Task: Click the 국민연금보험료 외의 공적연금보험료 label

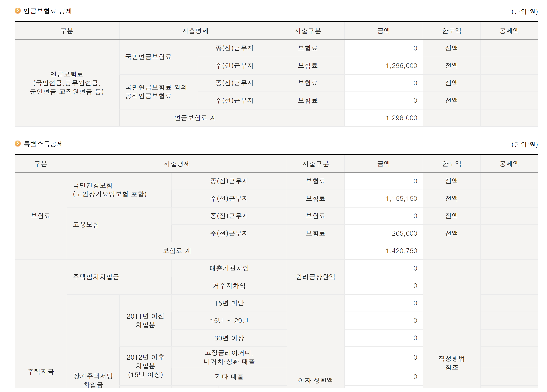Action: click(x=156, y=92)
